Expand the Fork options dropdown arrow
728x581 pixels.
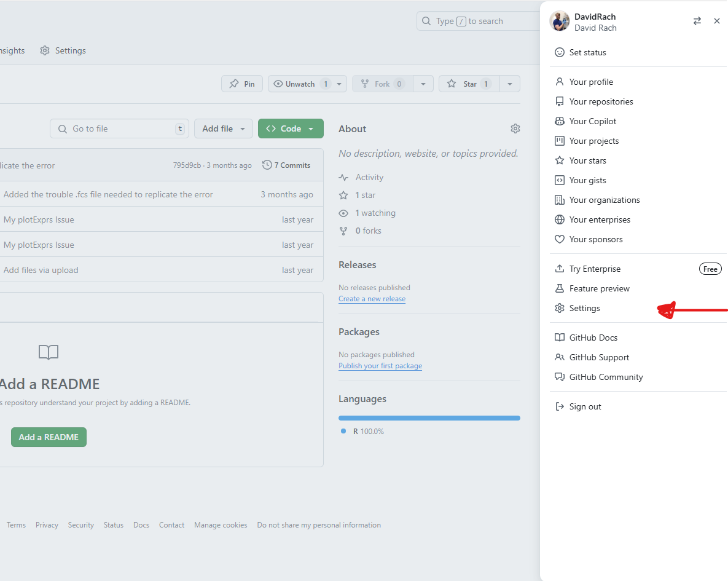(x=423, y=84)
